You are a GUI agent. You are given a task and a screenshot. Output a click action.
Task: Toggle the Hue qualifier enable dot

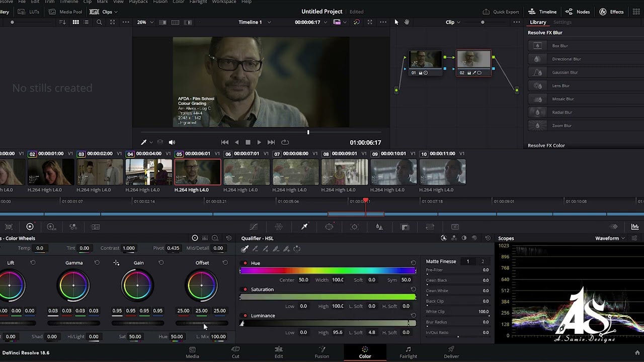245,263
